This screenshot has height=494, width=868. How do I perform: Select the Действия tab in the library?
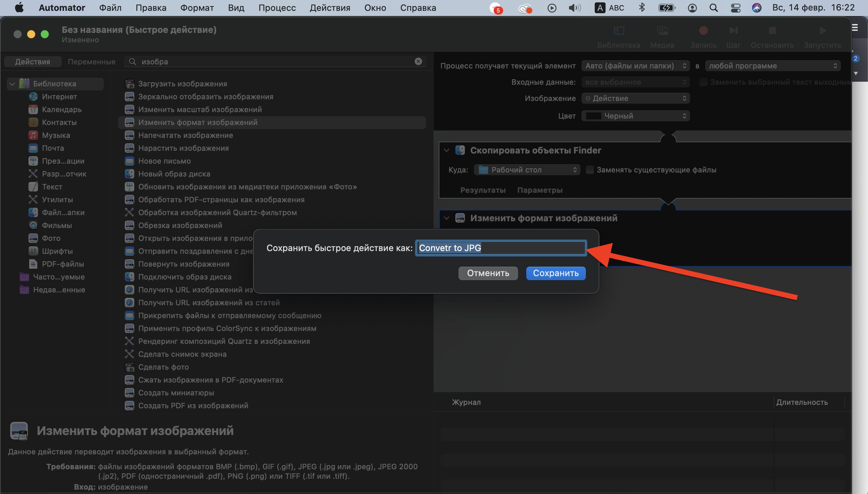[x=33, y=62]
